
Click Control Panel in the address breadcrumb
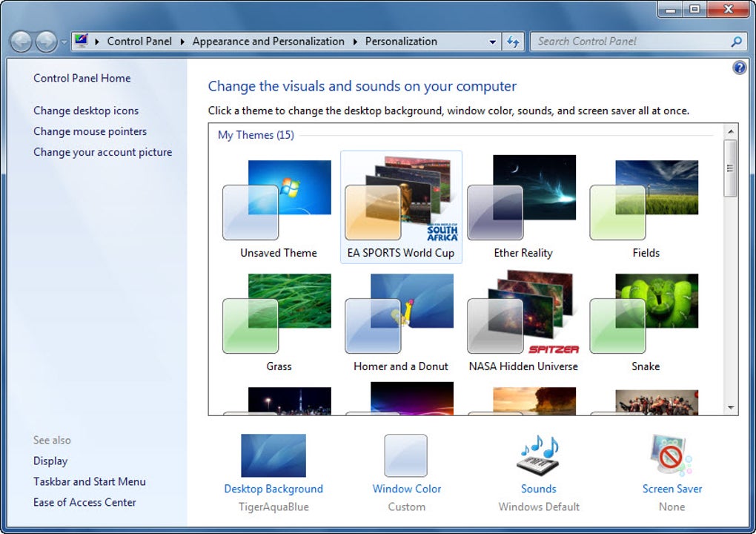[x=139, y=42]
